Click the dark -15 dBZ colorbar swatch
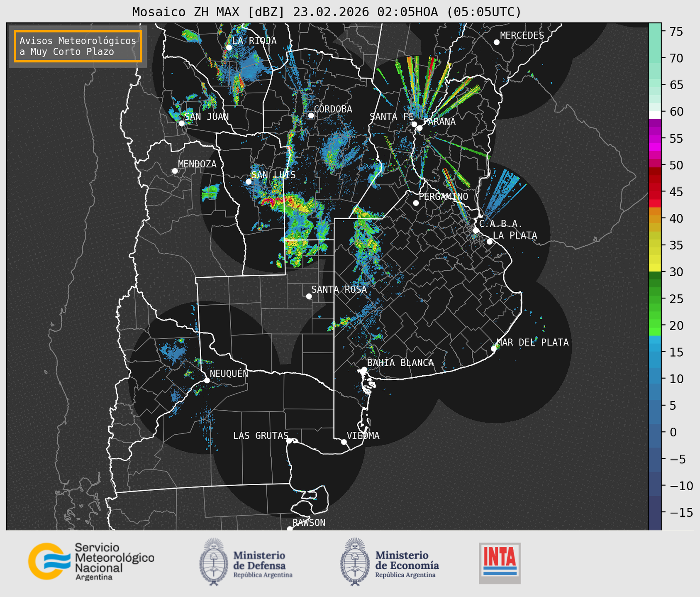Screen dimensions: 700x597 [655, 513]
